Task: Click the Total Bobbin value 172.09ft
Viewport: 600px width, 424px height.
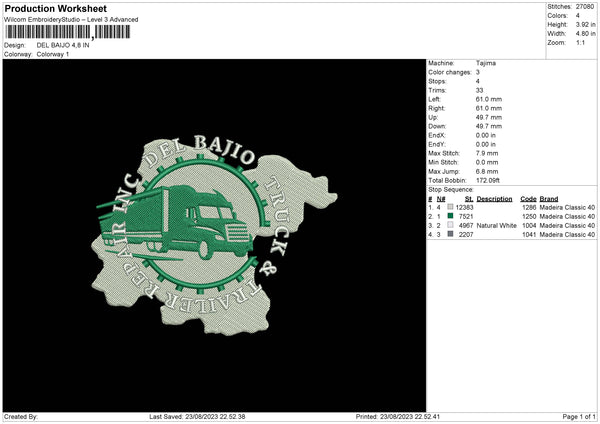Action: point(488,180)
